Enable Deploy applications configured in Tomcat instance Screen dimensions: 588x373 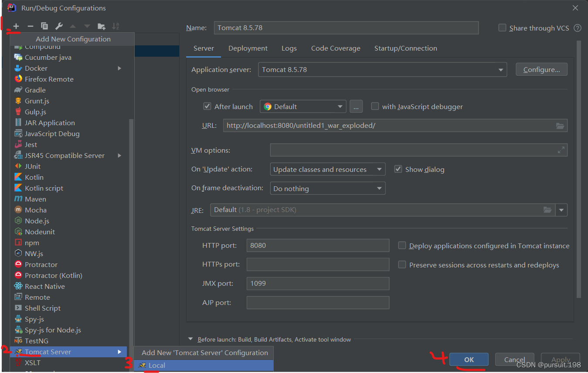click(402, 246)
